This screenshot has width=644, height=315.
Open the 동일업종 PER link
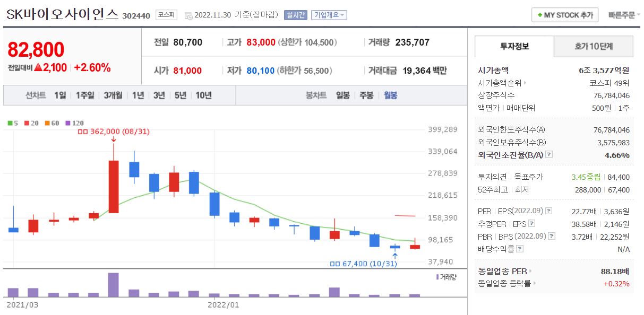click(504, 271)
